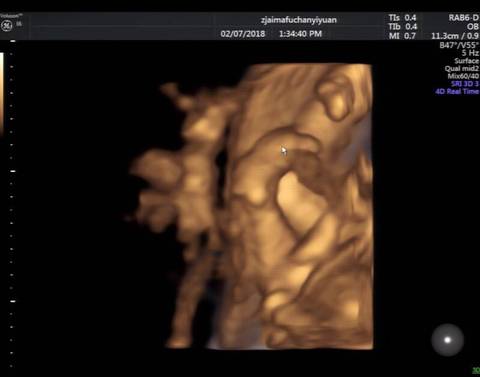Viewport: 480px width, 377px height.
Task: Click the hospital name zjaimafuchanyiyuan
Action: (299, 20)
